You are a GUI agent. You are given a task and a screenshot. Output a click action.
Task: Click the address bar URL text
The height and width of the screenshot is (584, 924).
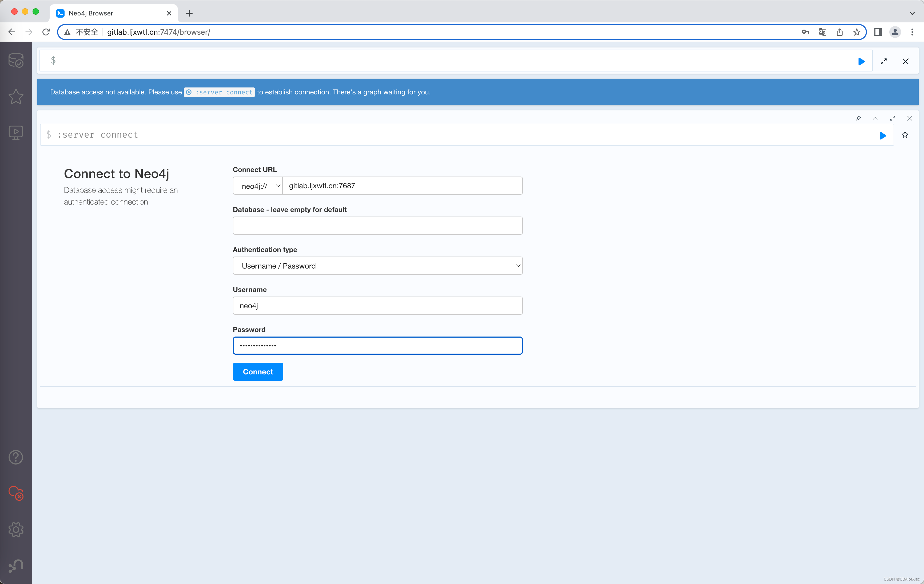[158, 32]
